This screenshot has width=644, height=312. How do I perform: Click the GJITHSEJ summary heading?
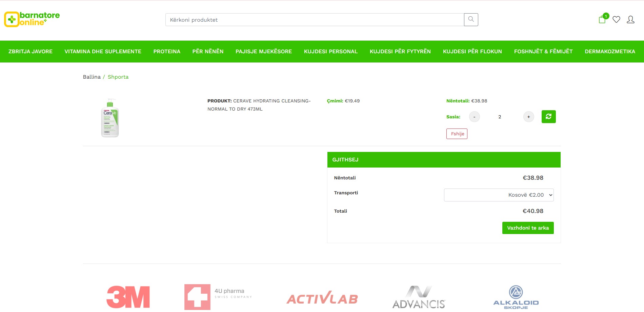[x=345, y=160]
